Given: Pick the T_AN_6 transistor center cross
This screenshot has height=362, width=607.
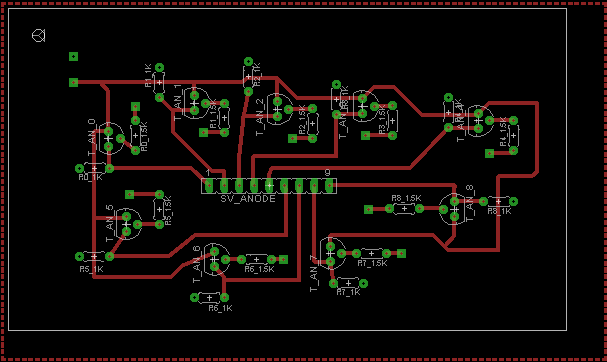Looking at the screenshot, I should (214, 259).
